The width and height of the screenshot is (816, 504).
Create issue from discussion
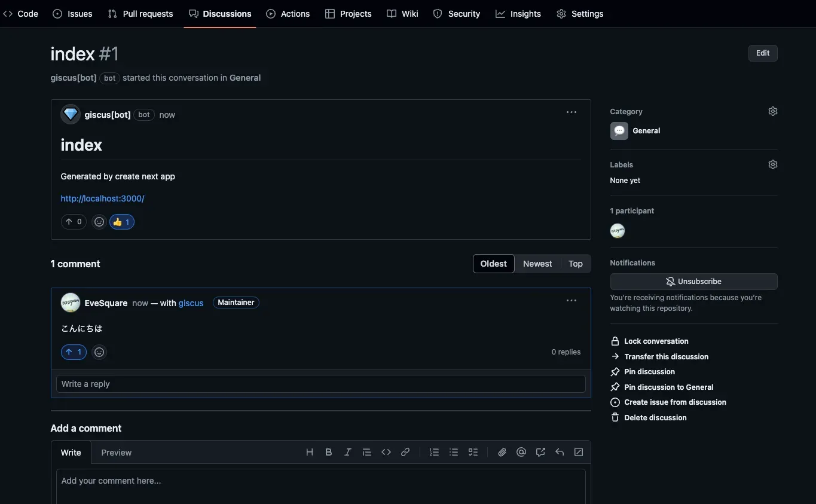click(x=668, y=402)
